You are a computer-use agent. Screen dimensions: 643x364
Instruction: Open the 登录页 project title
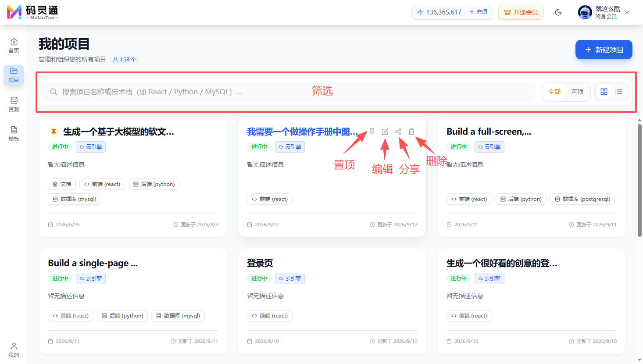[260, 263]
